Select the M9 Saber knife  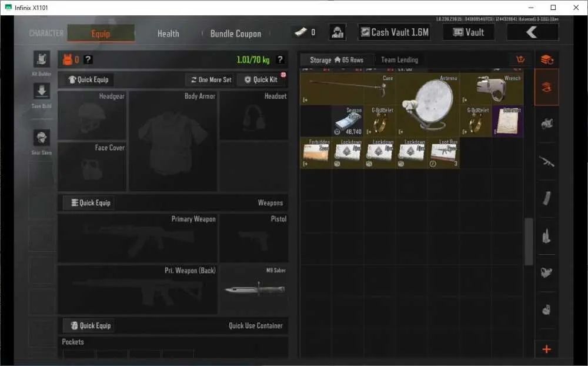tap(254, 290)
